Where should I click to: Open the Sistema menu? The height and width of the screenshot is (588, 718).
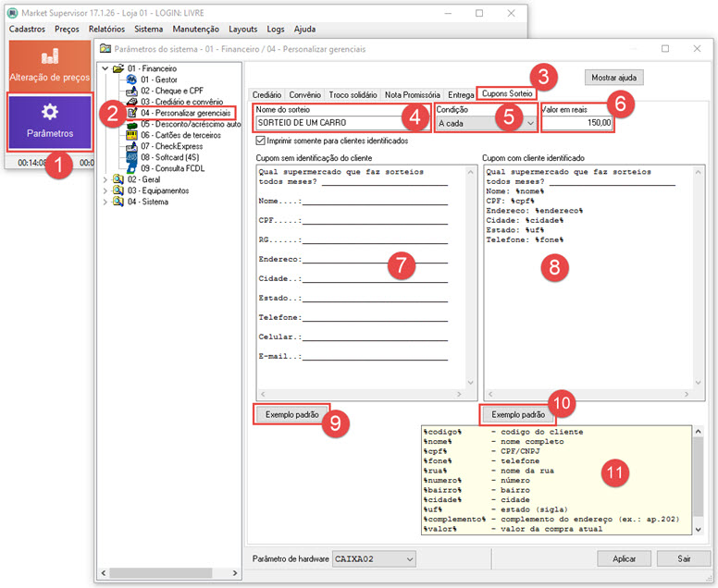(x=148, y=29)
